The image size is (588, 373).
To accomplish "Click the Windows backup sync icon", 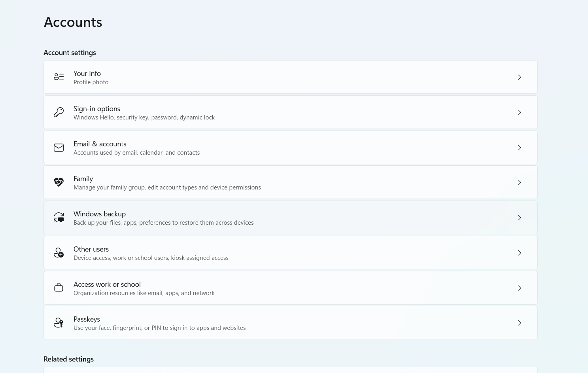I will 59,218.
